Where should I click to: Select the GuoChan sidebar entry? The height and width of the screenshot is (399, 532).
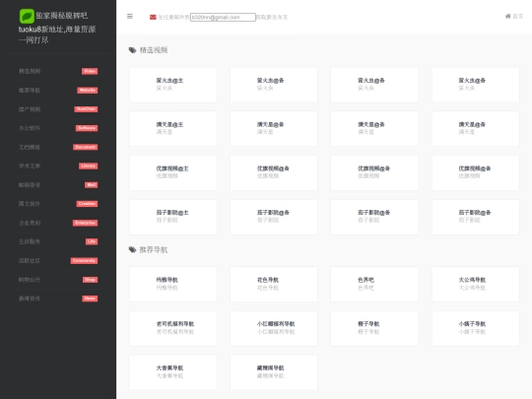click(58, 109)
